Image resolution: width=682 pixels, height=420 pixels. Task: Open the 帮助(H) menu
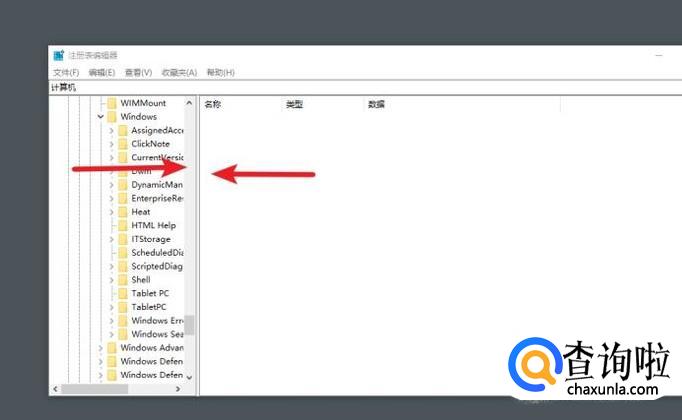[x=221, y=72]
